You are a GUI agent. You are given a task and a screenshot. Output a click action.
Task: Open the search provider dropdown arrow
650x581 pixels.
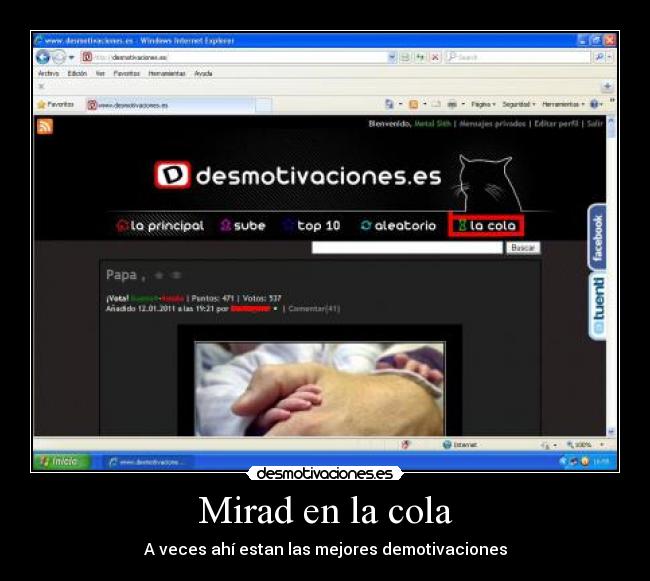[610, 57]
